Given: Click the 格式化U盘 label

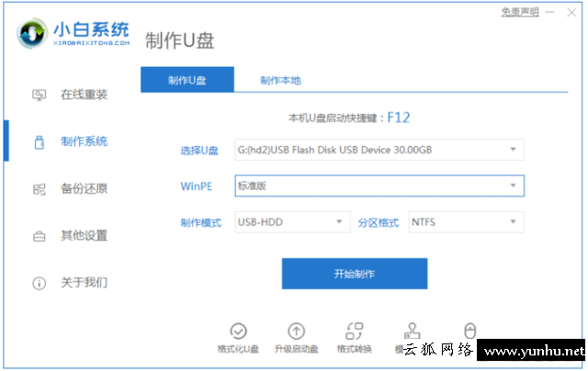Looking at the screenshot, I should tap(238, 349).
